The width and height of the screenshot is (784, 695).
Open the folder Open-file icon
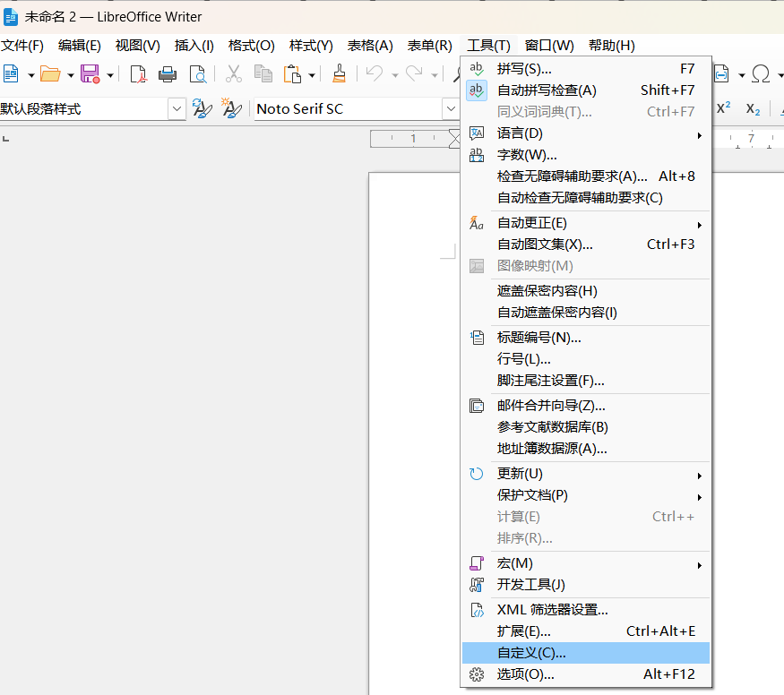50,74
